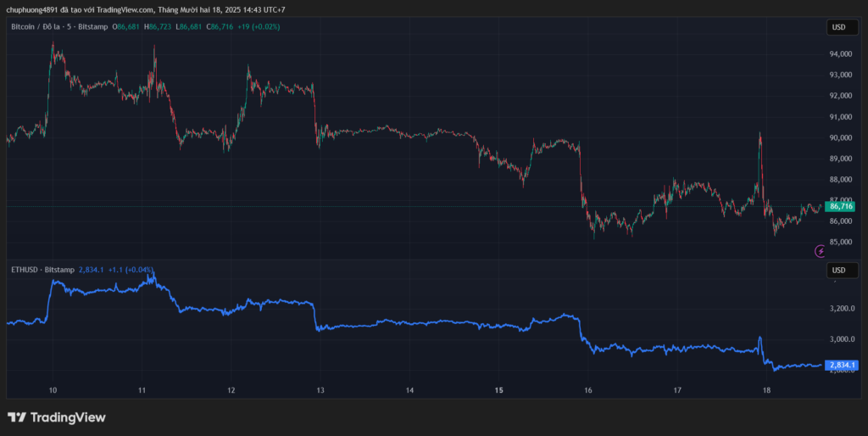Click bold date 15 on the time axis

499,390
